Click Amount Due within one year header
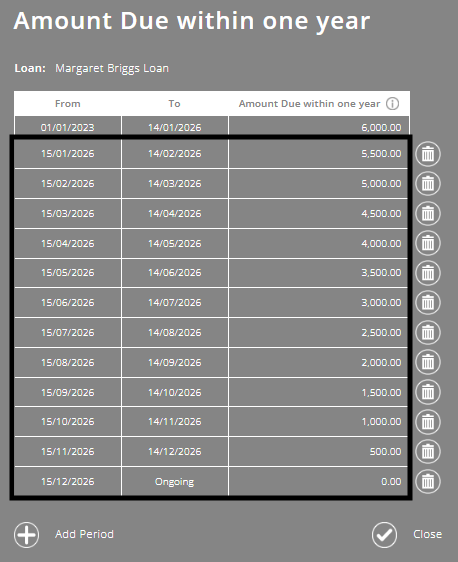Screen dimensions: 458x562 (309, 104)
